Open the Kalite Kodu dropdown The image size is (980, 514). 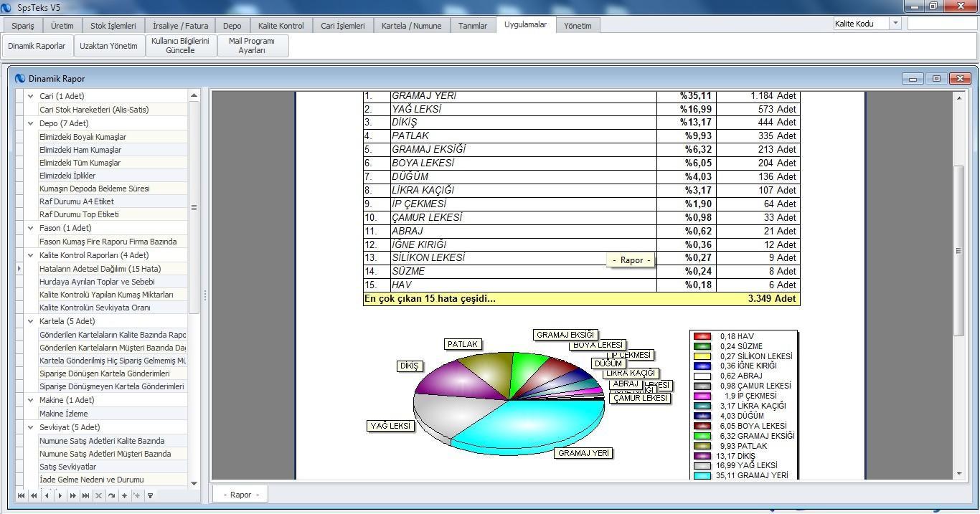(x=895, y=24)
